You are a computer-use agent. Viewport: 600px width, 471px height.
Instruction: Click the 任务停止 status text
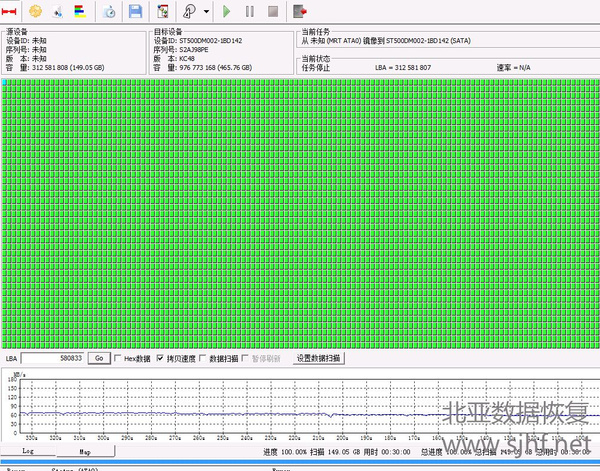click(316, 68)
